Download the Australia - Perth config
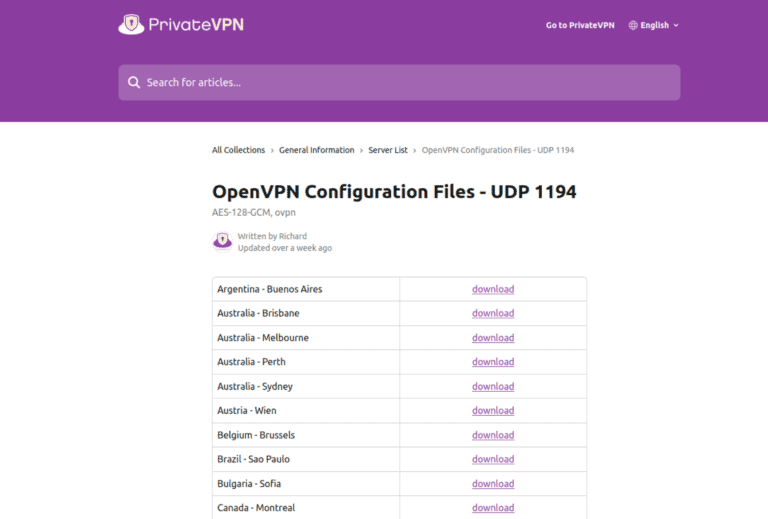This screenshot has height=519, width=768. [493, 362]
